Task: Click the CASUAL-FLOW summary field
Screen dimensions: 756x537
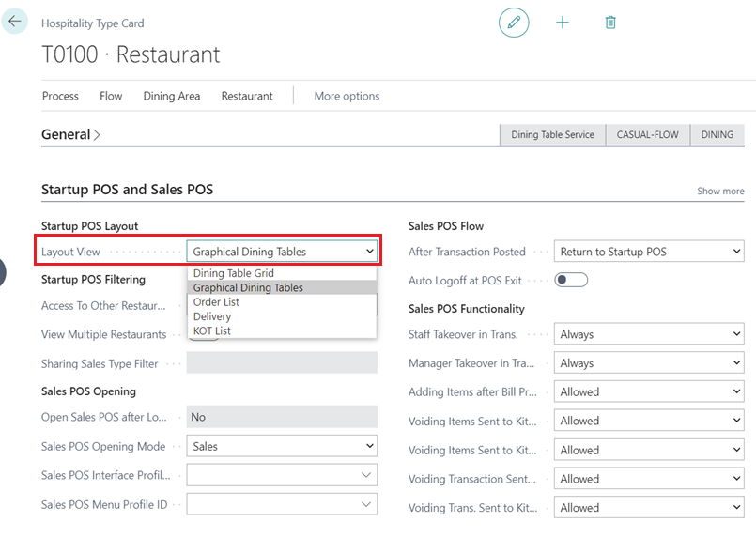Action: click(647, 135)
